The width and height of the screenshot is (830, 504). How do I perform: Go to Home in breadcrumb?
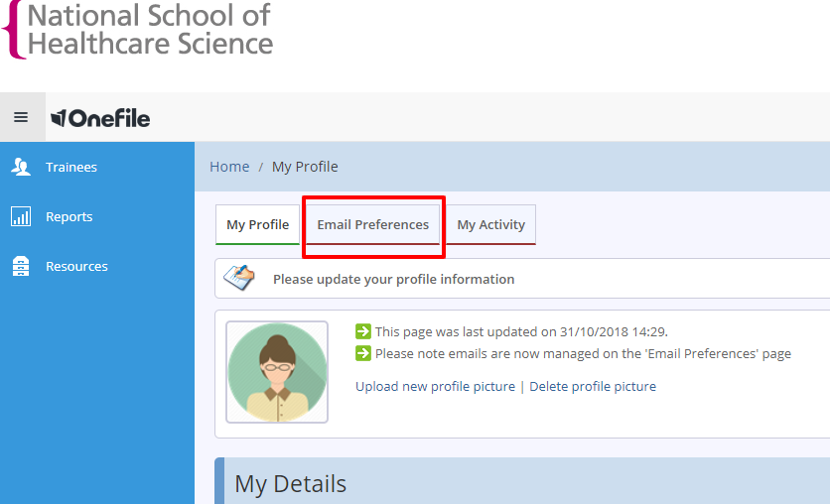tap(229, 167)
